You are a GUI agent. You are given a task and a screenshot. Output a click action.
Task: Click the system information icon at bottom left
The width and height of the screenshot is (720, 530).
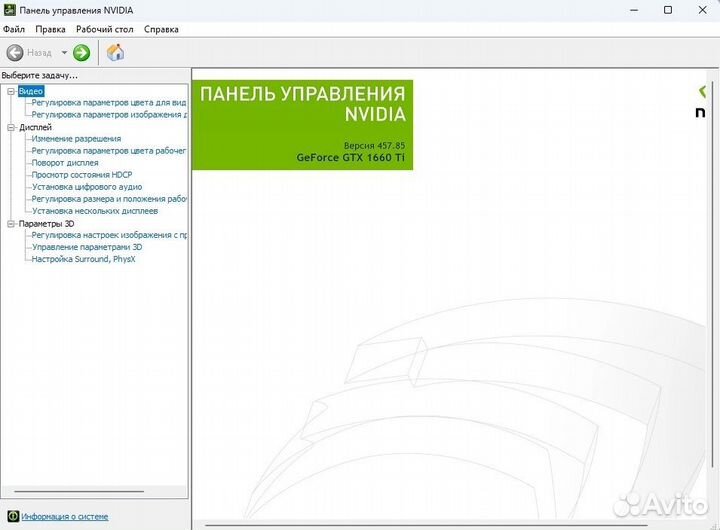click(x=12, y=517)
